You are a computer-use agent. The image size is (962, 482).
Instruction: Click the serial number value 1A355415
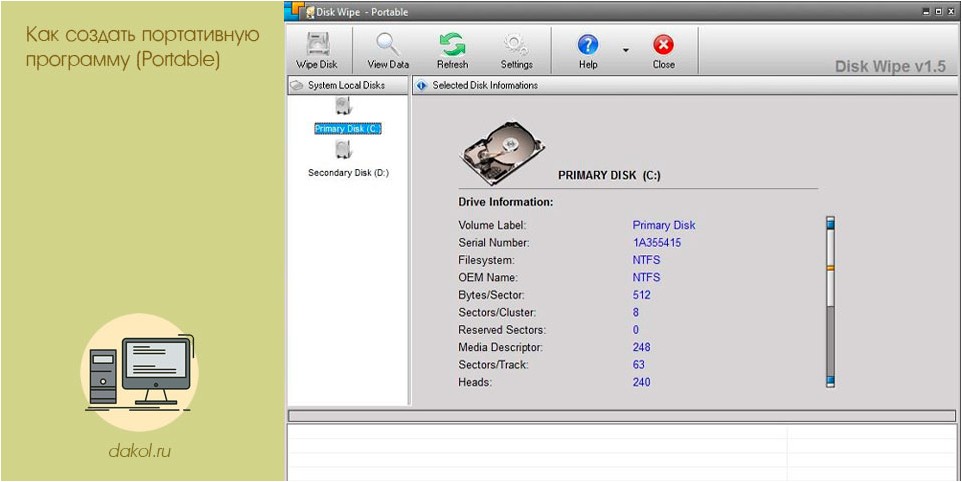coord(656,243)
